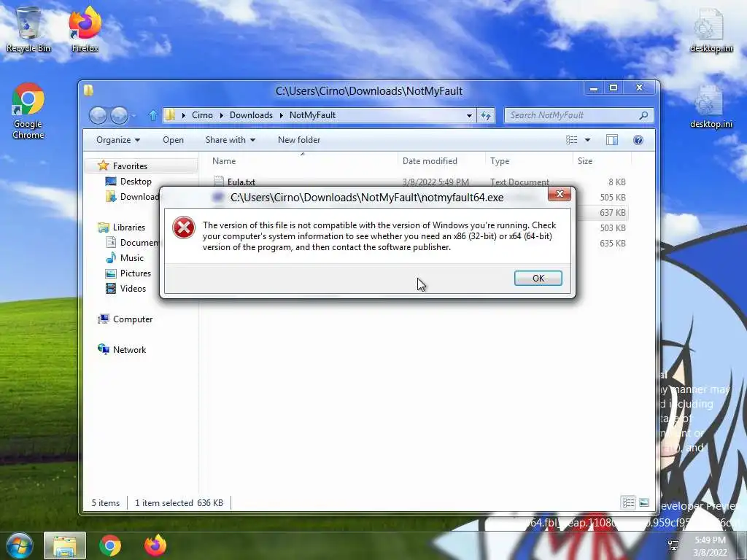Select the Firefox desktop shortcut

click(85, 29)
